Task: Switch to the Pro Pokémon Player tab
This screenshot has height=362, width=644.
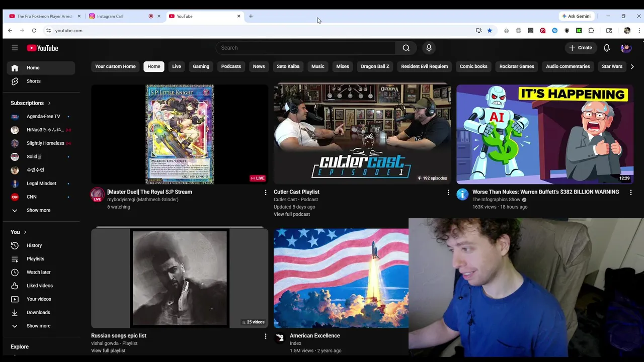Action: click(x=44, y=16)
